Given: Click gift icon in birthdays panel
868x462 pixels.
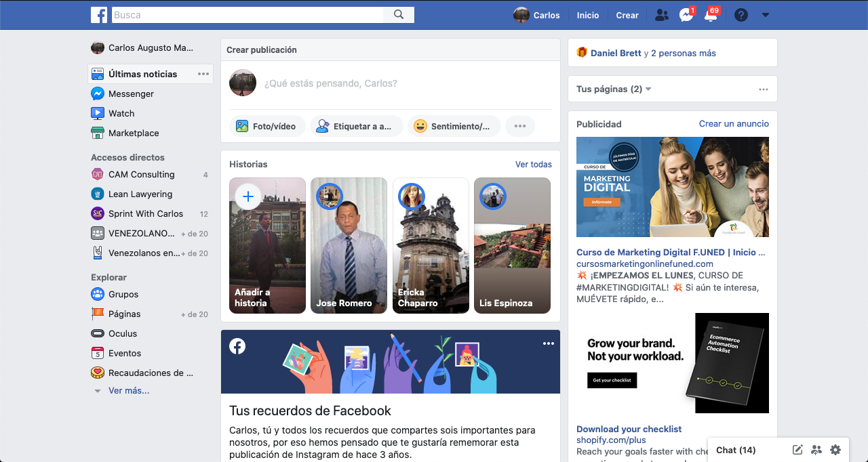Looking at the screenshot, I should [x=582, y=52].
